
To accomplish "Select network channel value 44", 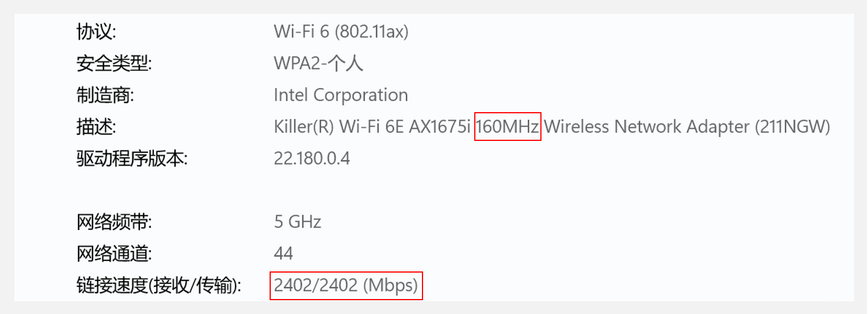I will [x=283, y=253].
